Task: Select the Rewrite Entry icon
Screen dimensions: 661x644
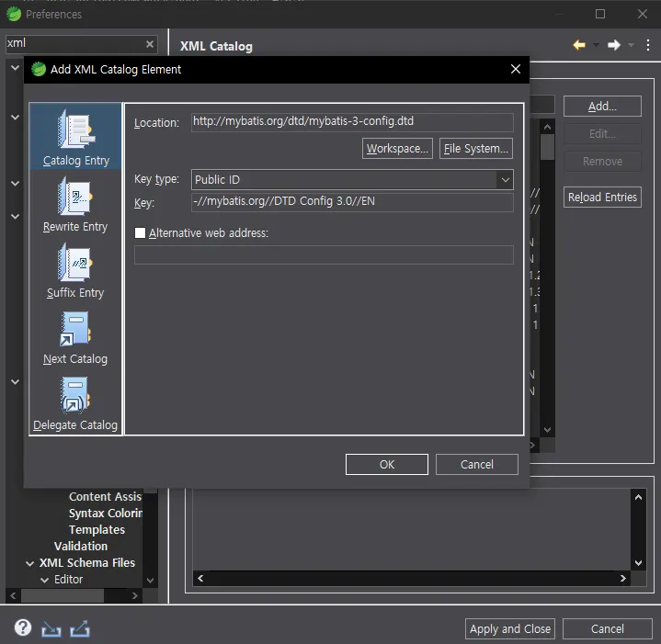Action: point(75,197)
